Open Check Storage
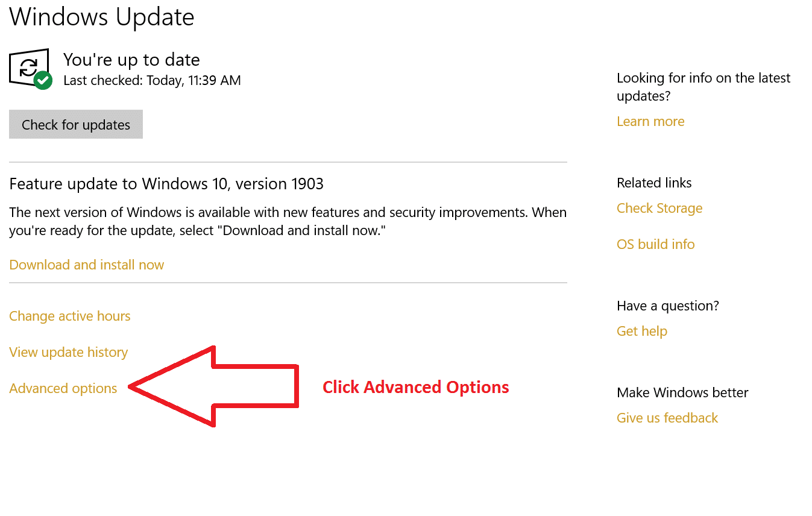The image size is (812, 516). [x=659, y=207]
